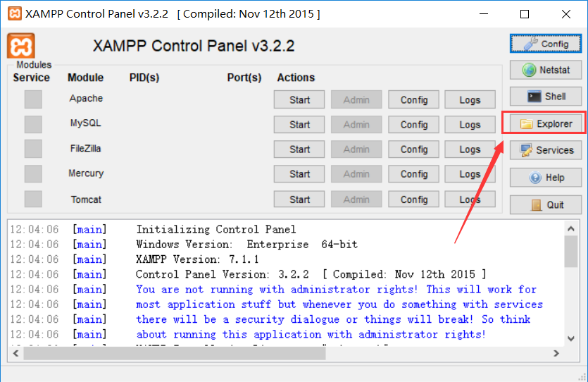Start the MySQL module
This screenshot has height=382, width=588.
pyautogui.click(x=299, y=124)
